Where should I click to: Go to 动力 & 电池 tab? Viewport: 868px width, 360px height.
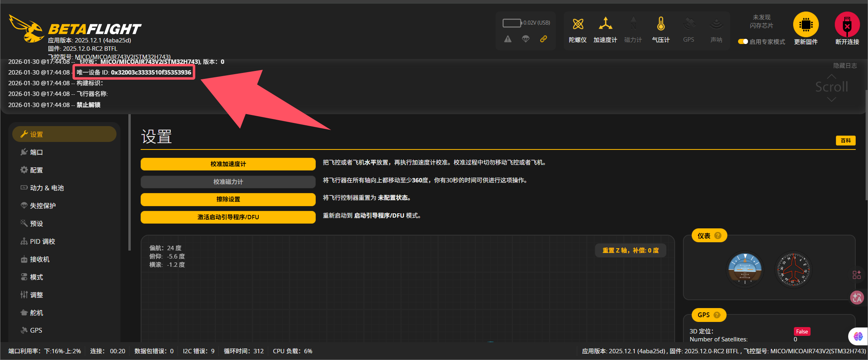64,188
